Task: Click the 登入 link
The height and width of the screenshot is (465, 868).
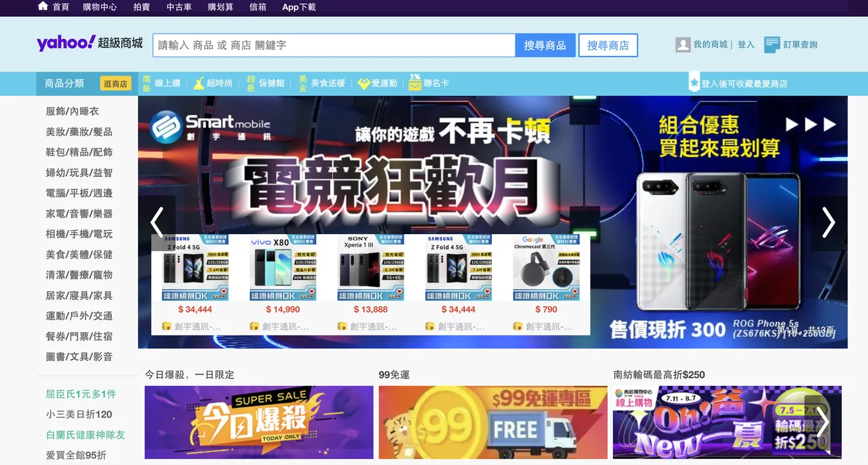Action: (x=746, y=45)
